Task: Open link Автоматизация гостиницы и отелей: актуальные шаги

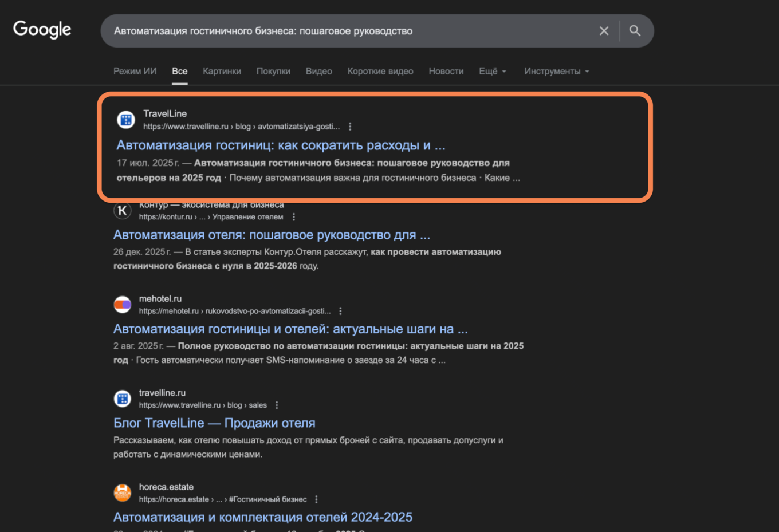Action: click(290, 329)
